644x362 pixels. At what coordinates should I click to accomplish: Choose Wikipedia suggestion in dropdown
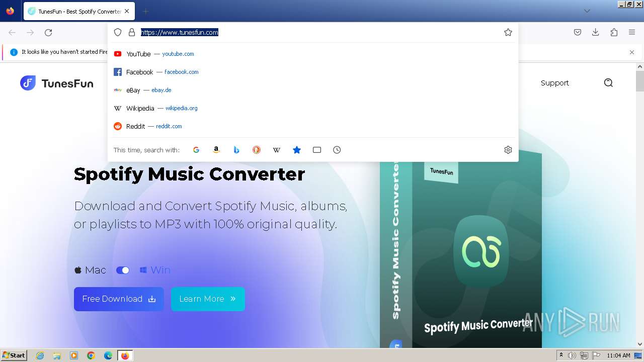click(x=313, y=108)
